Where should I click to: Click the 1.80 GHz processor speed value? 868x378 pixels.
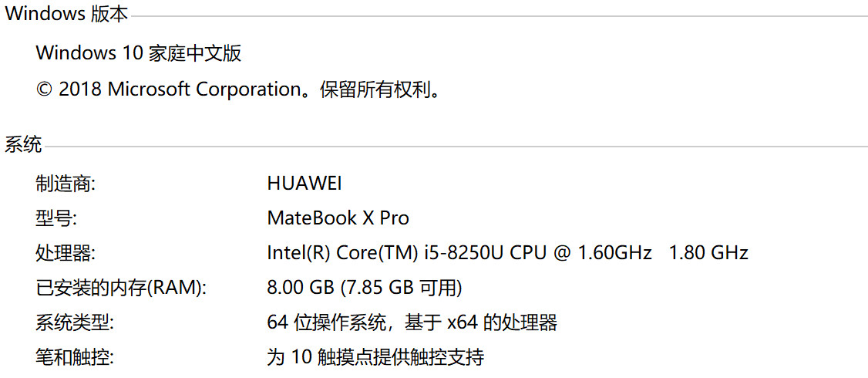(708, 253)
